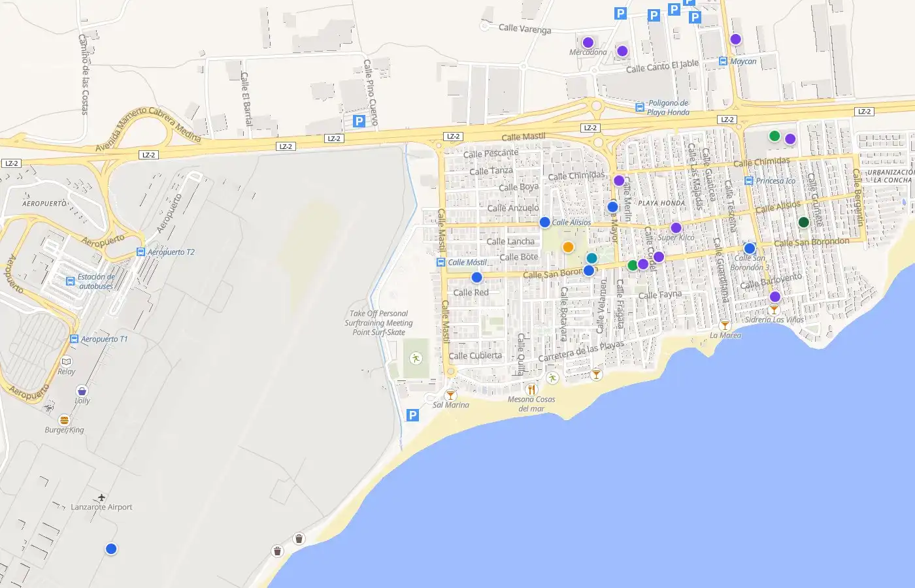
Task: Click the sports pitch icon near Calle Cubierta
Action: click(x=416, y=358)
